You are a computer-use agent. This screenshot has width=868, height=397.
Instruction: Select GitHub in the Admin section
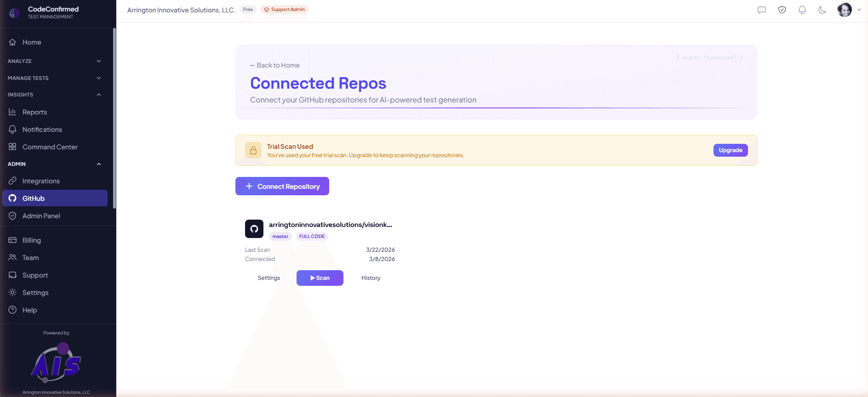point(34,198)
